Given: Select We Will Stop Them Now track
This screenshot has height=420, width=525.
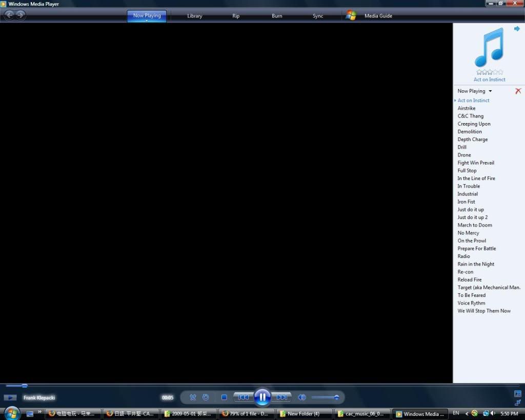Looking at the screenshot, I should click(x=484, y=311).
